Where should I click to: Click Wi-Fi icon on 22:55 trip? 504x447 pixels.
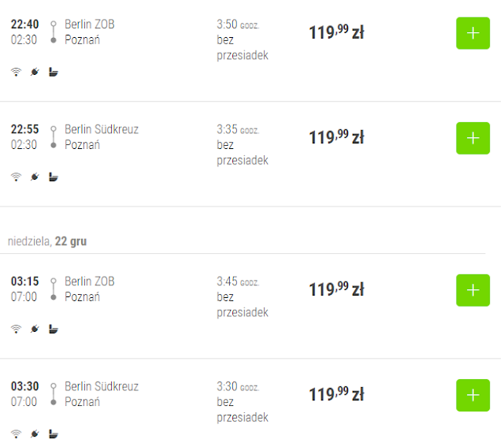coord(16,177)
